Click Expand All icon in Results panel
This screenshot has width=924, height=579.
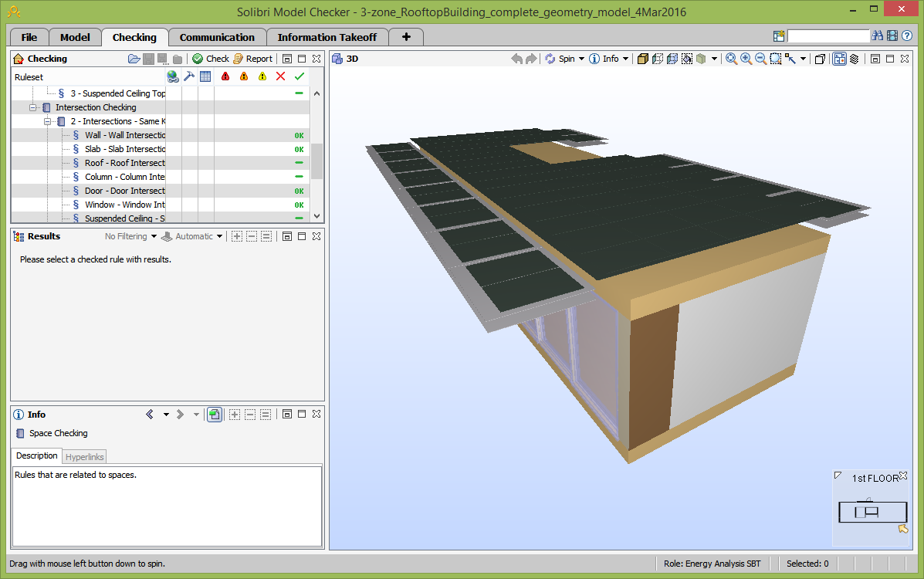(x=237, y=236)
